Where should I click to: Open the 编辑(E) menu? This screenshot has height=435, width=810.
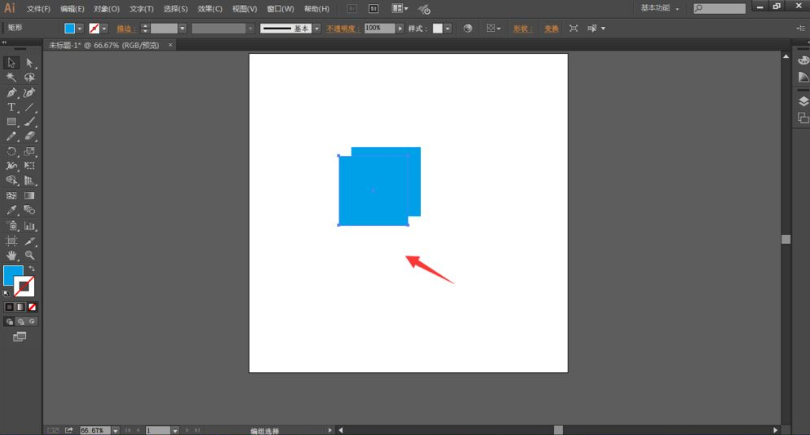point(72,9)
